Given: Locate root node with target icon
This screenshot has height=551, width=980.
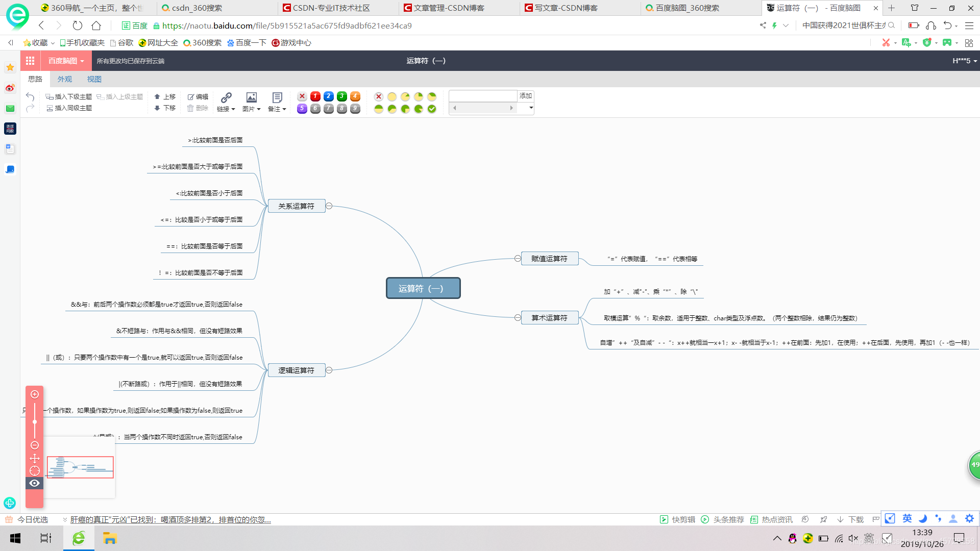Looking at the screenshot, I should coord(35,471).
